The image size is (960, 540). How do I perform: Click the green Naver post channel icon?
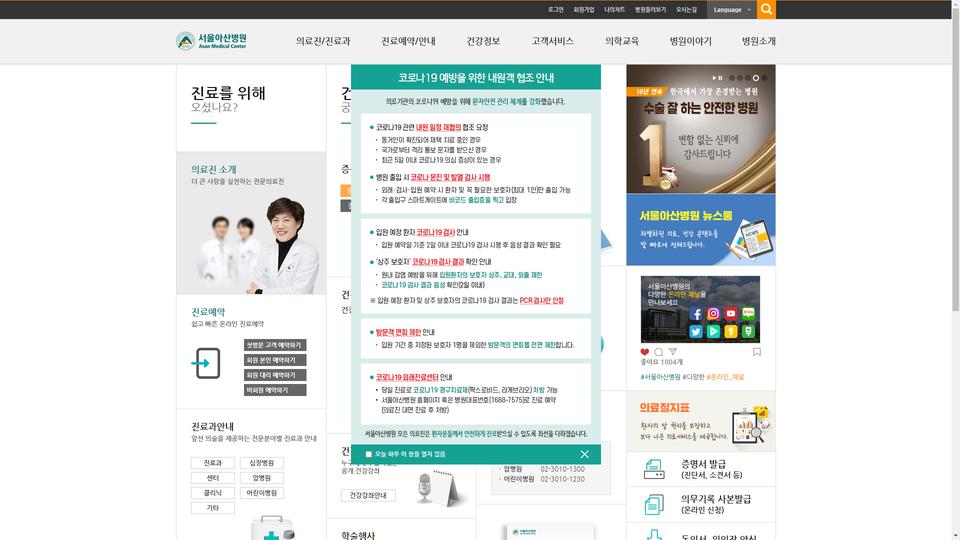point(748,332)
